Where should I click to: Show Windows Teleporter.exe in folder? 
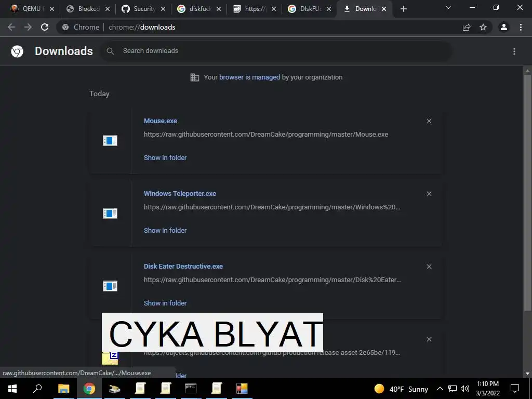click(165, 230)
